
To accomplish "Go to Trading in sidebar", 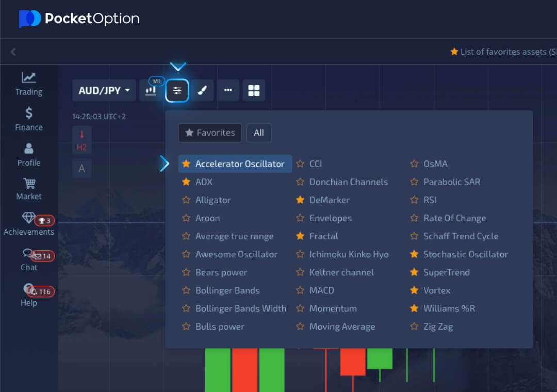I will point(29,84).
